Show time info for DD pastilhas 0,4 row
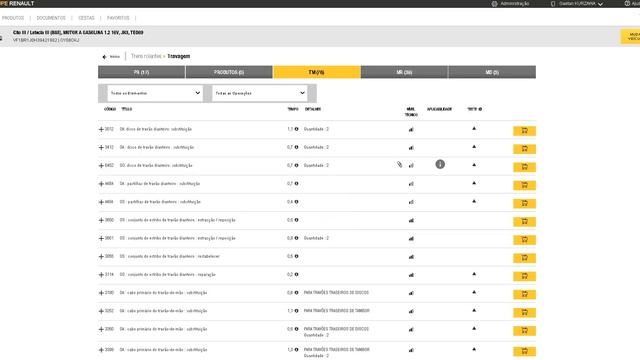Image resolution: width=640 pixels, height=360 pixels. [x=296, y=202]
